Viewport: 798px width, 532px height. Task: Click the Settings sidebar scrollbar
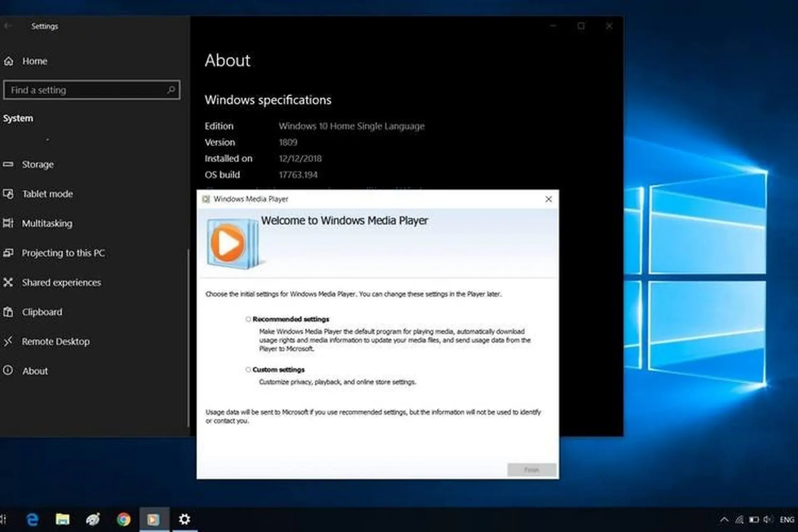(188, 337)
